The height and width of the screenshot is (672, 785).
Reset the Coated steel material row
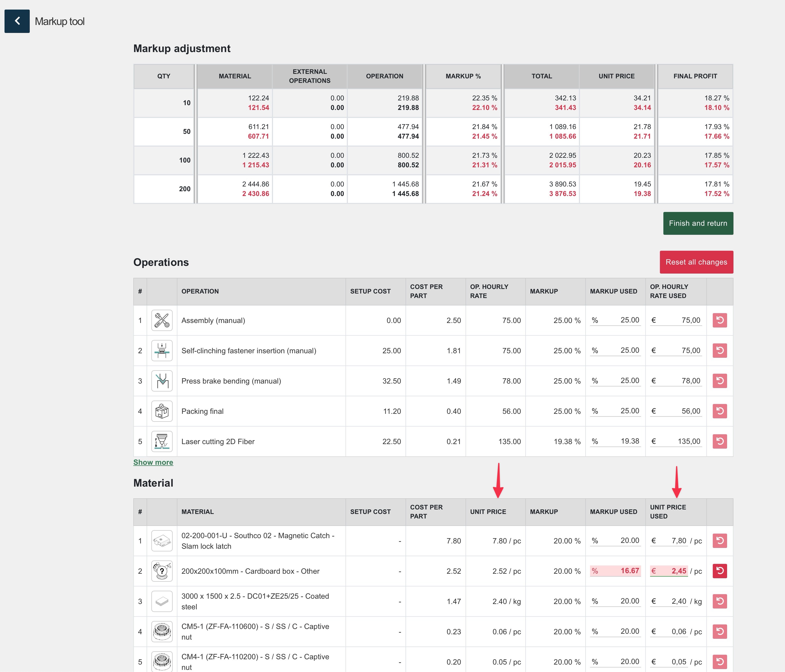point(719,602)
